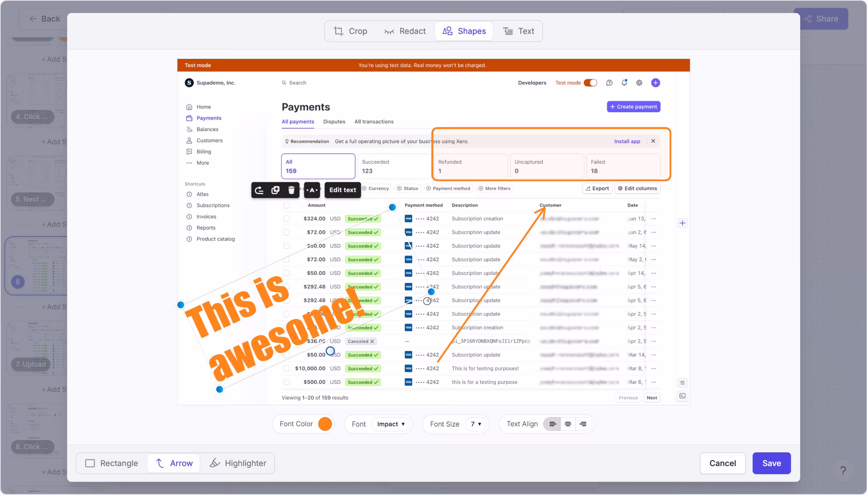Toggle the Test mode switch

[590, 82]
